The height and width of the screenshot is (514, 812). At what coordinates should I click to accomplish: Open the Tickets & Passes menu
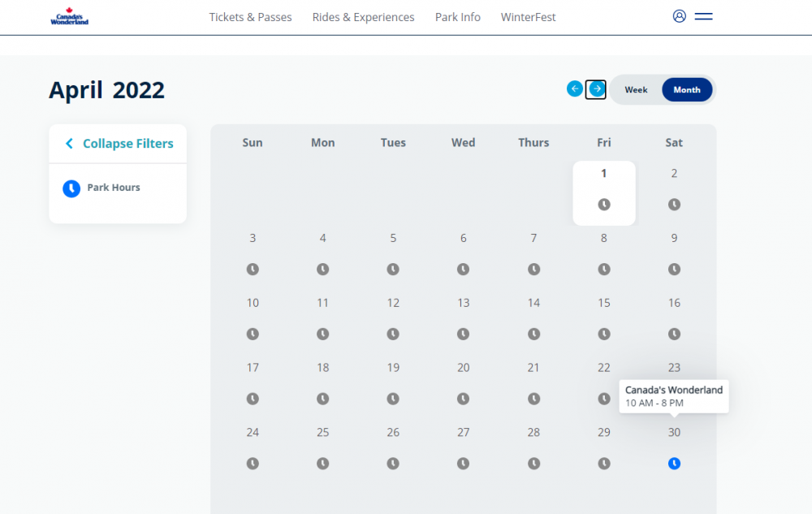[250, 17]
